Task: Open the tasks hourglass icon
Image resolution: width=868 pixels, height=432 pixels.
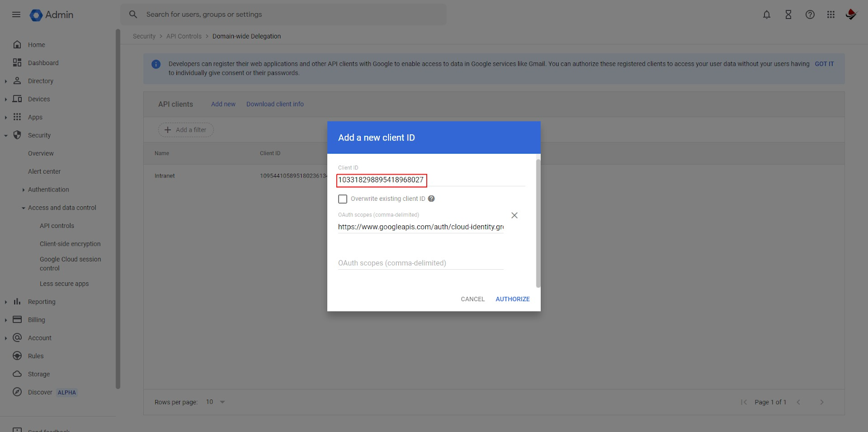Action: click(788, 15)
